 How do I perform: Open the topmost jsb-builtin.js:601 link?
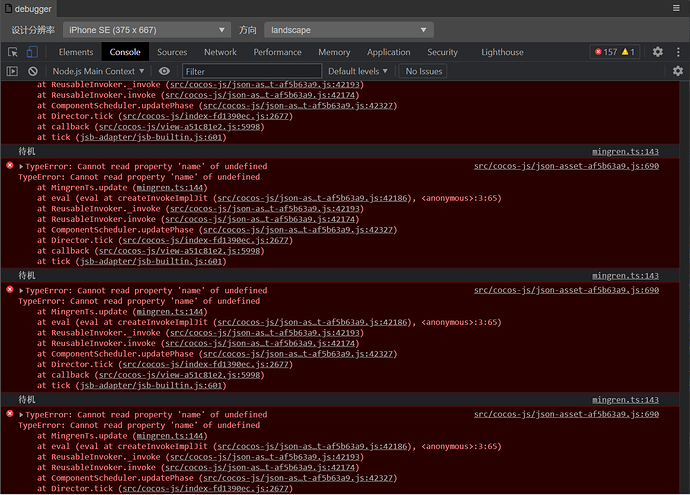coord(151,137)
